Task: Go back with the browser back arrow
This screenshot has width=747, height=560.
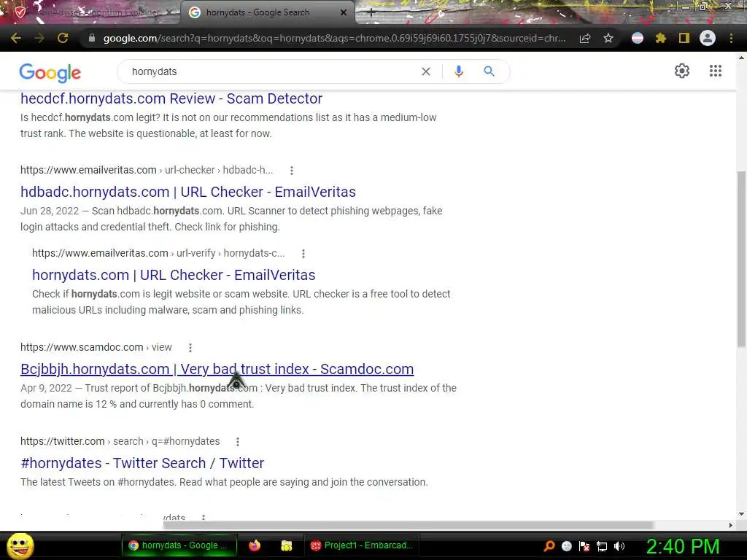Action: pos(16,38)
